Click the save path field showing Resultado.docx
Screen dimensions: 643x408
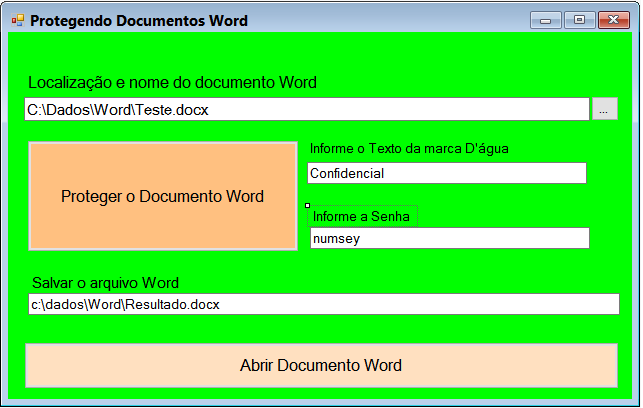324,304
